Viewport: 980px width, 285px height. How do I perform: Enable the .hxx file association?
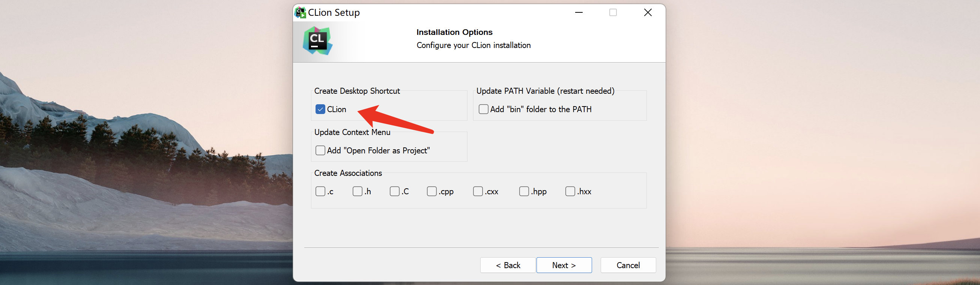point(570,191)
